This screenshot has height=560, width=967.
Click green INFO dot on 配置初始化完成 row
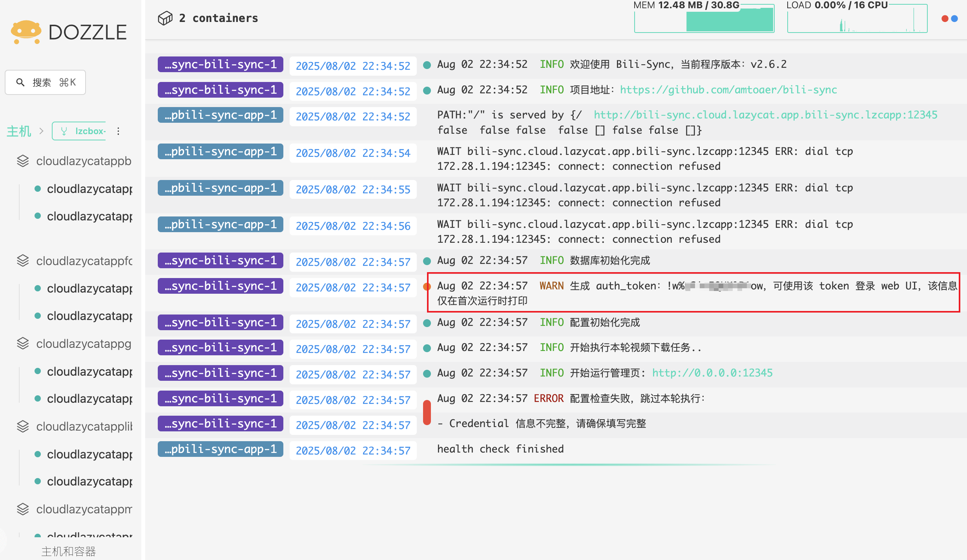(427, 323)
